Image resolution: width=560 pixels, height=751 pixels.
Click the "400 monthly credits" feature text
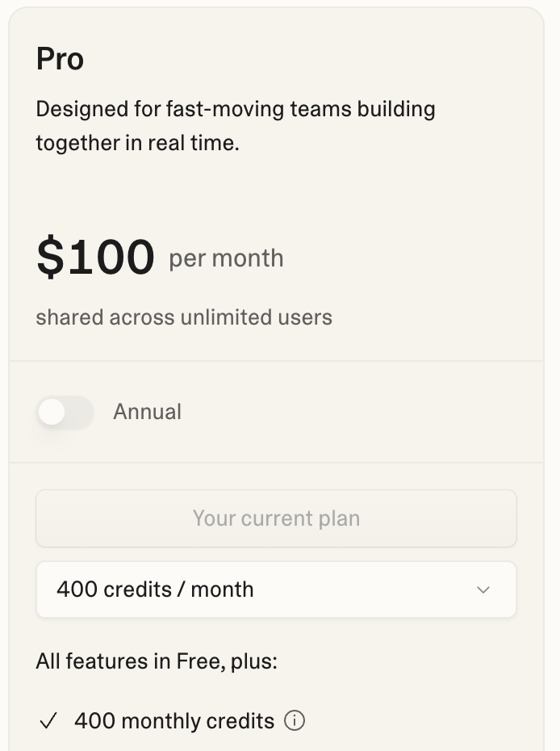point(174,720)
